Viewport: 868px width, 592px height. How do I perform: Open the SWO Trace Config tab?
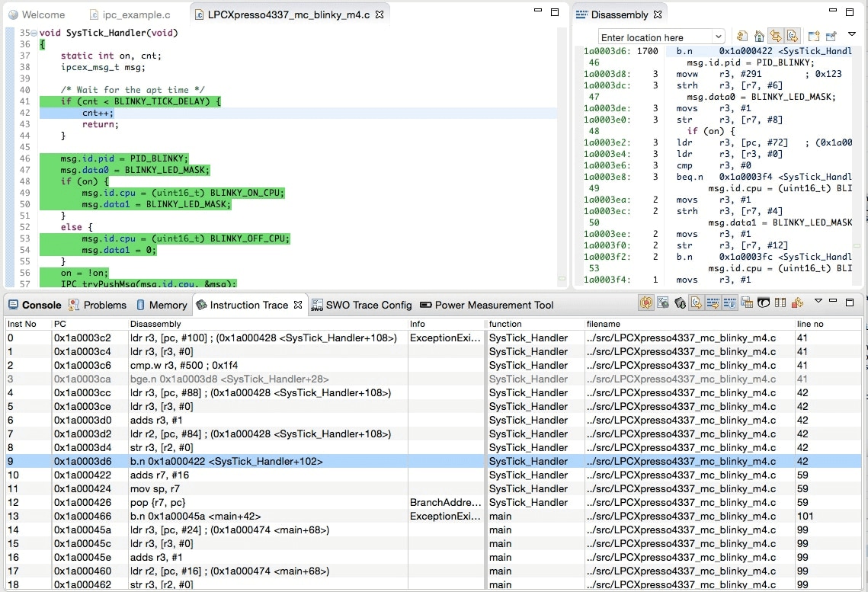coord(362,305)
